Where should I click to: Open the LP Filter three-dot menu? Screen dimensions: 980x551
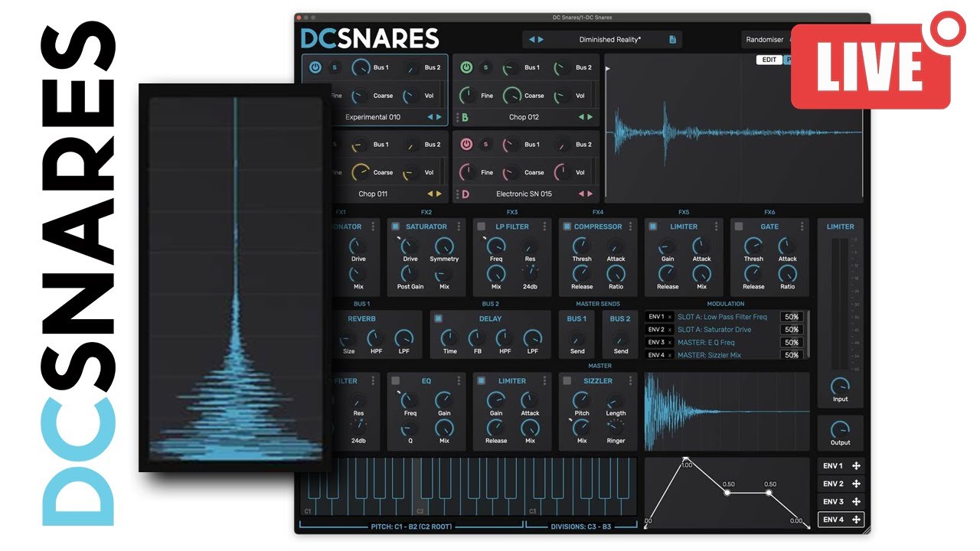coord(545,227)
